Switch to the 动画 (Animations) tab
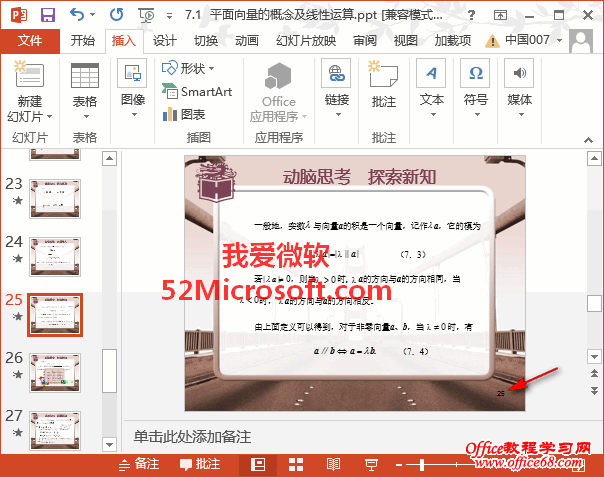The image size is (604, 477). [247, 40]
